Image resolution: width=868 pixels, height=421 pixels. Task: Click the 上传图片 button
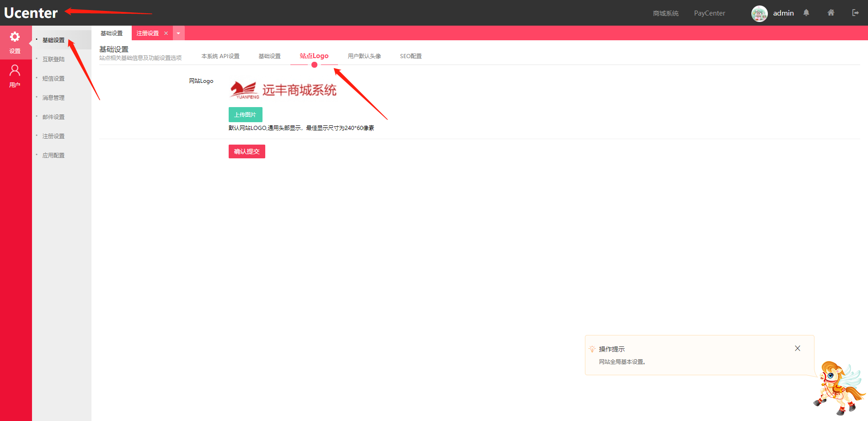pyautogui.click(x=246, y=114)
